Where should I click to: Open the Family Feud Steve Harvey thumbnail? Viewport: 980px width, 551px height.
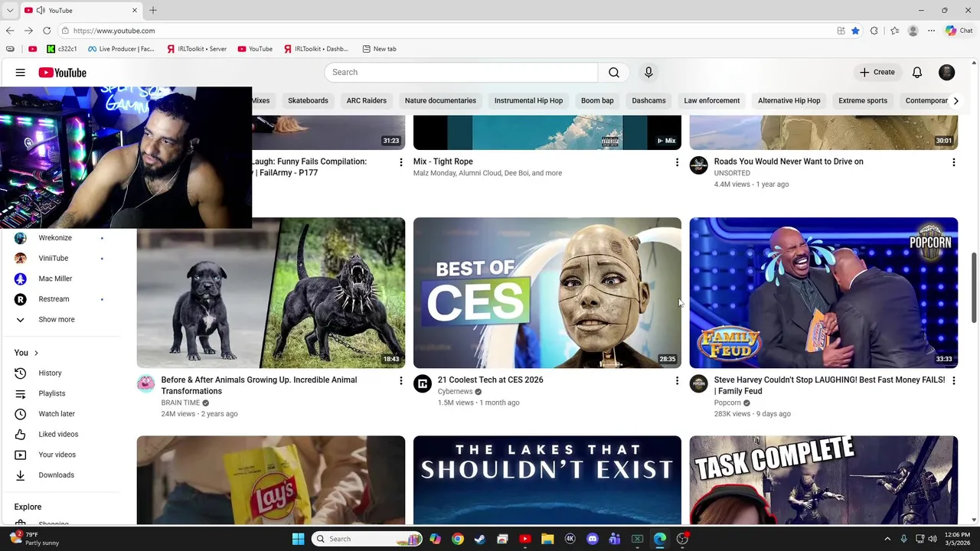[823, 292]
